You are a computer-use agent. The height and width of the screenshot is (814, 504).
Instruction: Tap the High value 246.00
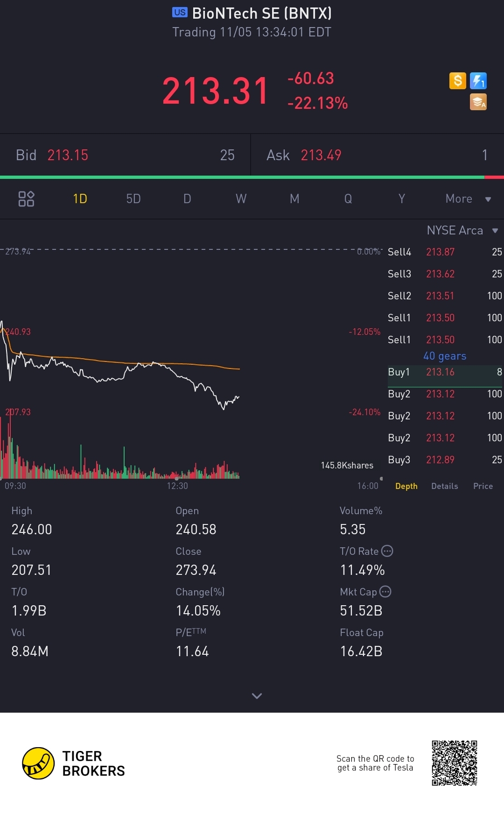32,530
